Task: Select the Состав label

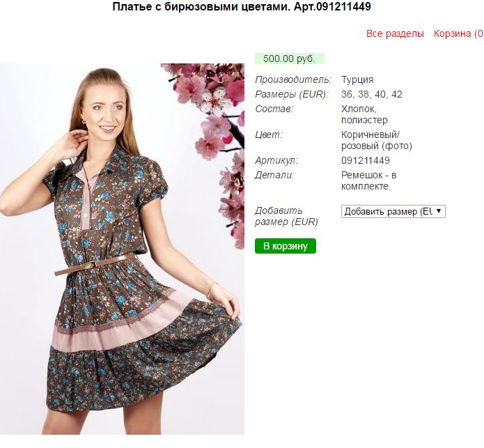Action: (x=274, y=109)
